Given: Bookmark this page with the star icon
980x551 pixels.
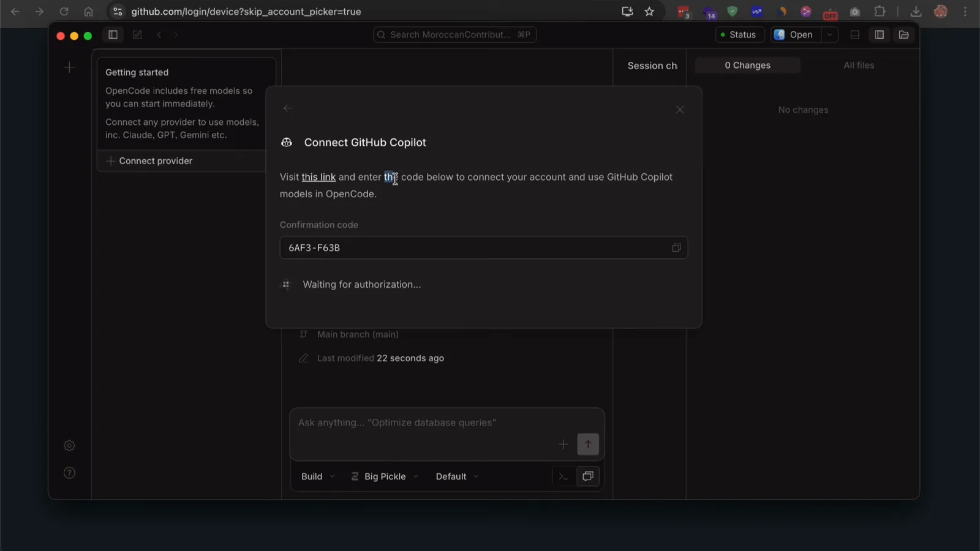Looking at the screenshot, I should click(x=649, y=12).
